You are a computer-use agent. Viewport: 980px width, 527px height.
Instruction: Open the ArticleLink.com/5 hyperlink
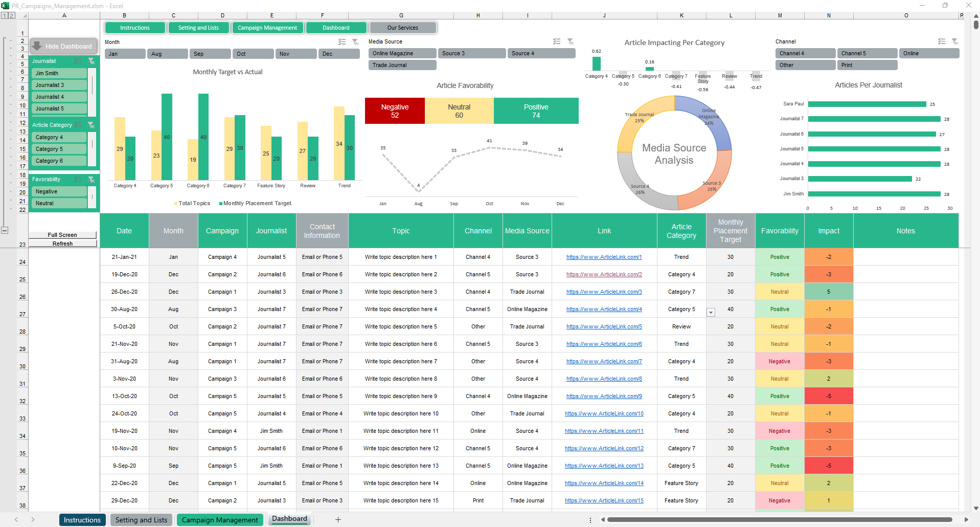point(604,326)
